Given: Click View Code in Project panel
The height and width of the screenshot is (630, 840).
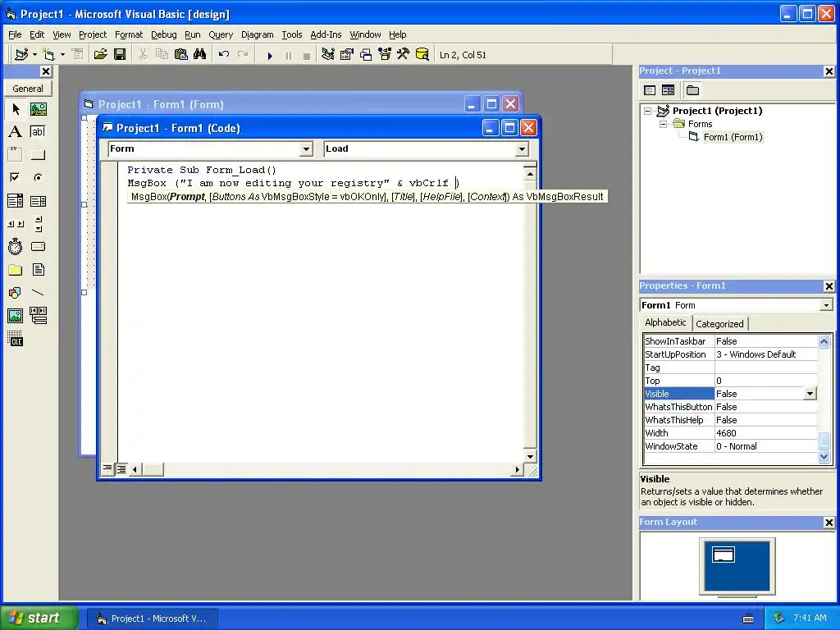Looking at the screenshot, I should (650, 90).
